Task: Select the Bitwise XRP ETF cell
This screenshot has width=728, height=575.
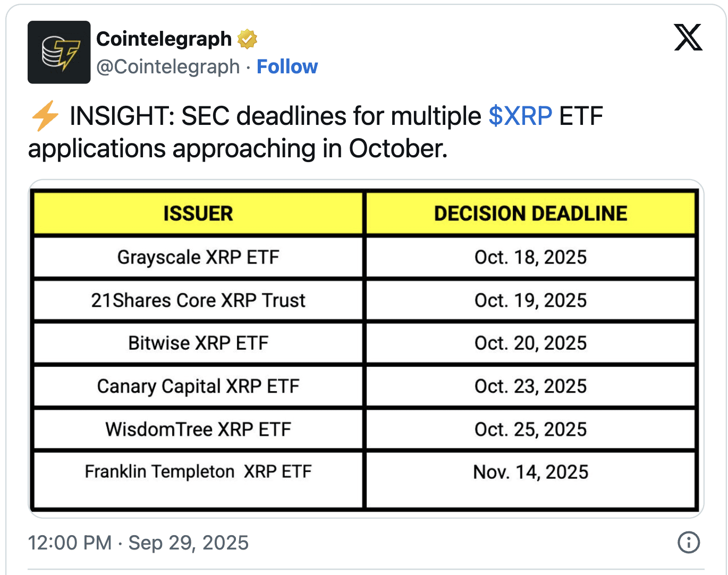Action: tap(198, 343)
